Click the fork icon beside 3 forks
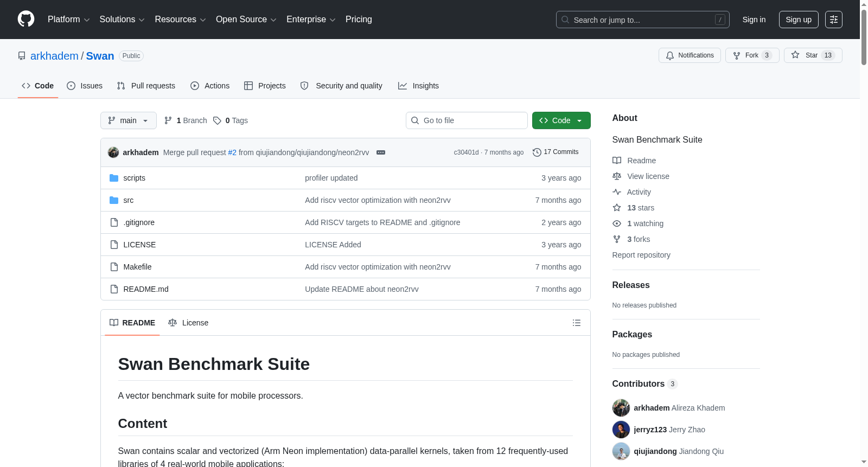868x467 pixels. pos(617,239)
